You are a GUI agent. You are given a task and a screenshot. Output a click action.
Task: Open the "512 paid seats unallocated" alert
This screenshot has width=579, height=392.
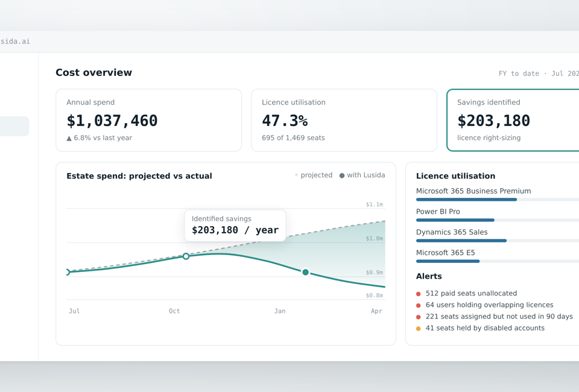467,294
